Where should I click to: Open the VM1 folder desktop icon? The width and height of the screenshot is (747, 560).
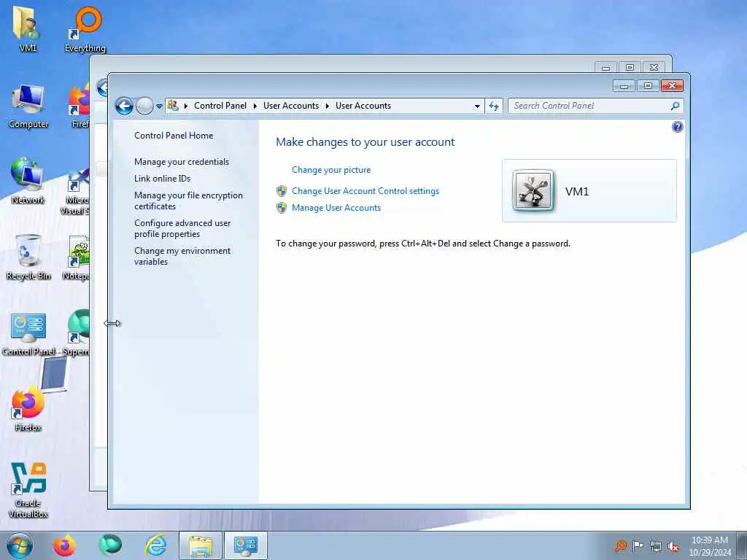tap(28, 29)
